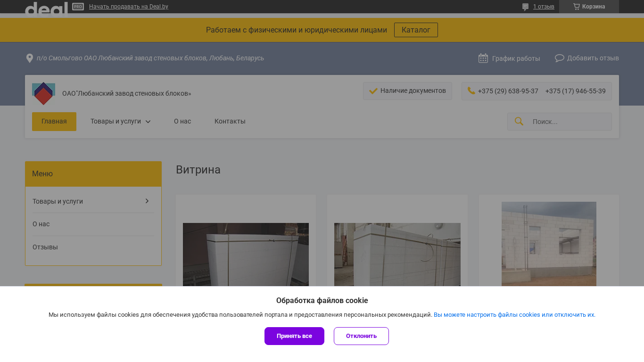
Task: Click the Наличие документов button
Action: [x=407, y=91]
